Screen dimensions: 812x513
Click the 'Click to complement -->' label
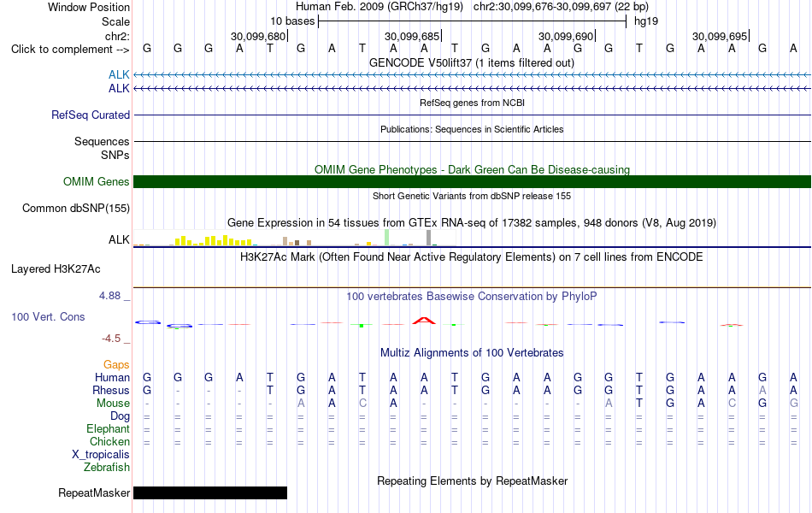(70, 50)
